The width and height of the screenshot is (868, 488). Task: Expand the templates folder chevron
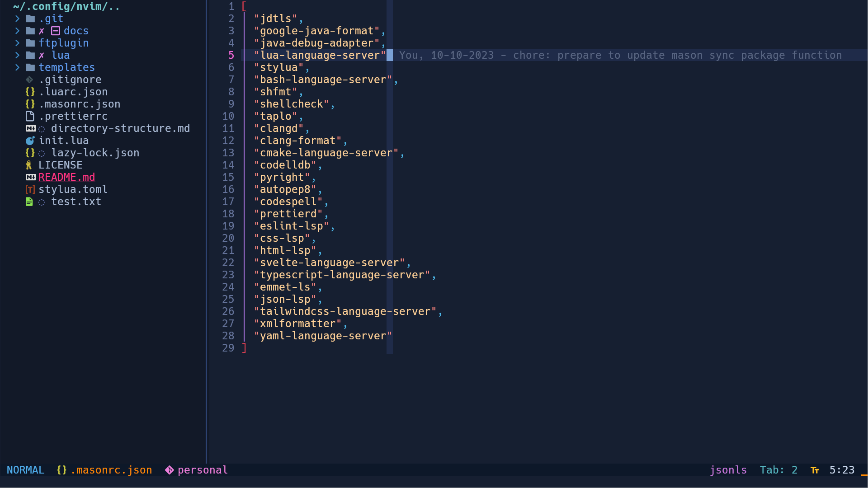(x=17, y=67)
